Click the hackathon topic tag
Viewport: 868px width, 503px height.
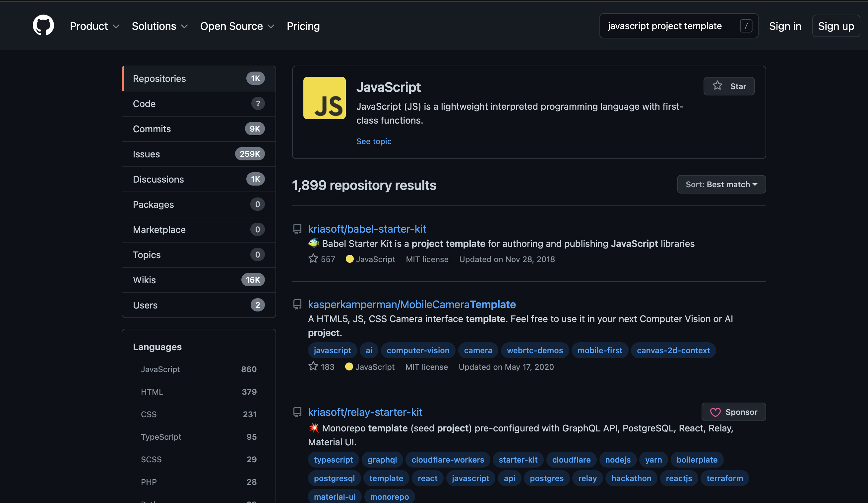[x=631, y=478]
